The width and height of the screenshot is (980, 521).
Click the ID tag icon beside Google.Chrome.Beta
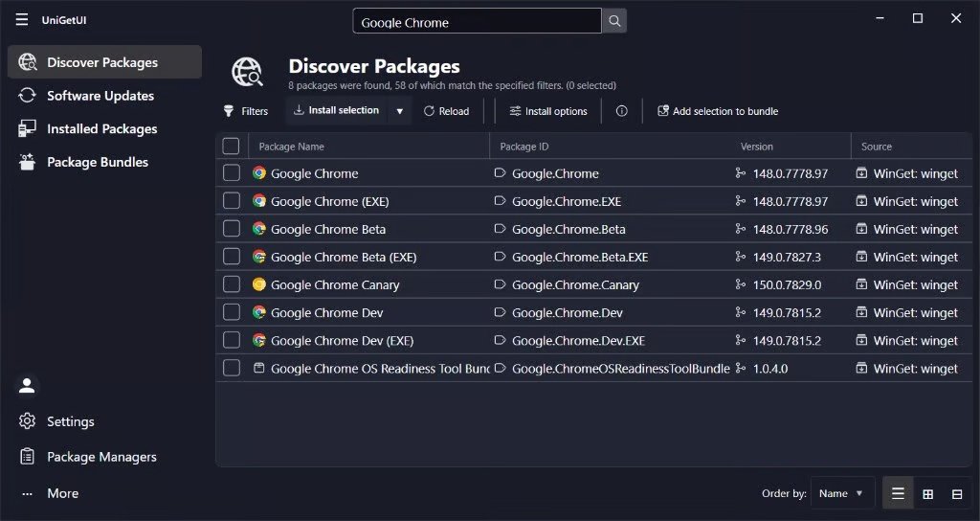(500, 228)
